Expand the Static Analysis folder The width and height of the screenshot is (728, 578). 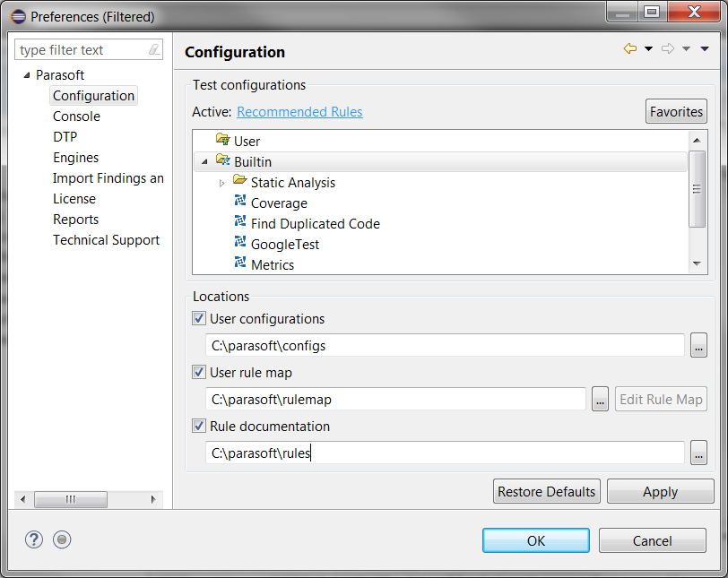point(221,183)
